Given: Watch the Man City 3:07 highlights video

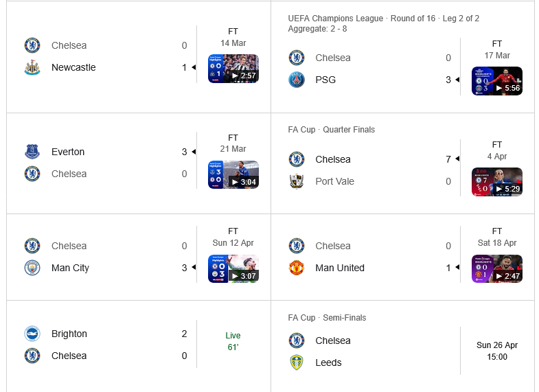Looking at the screenshot, I should tap(233, 268).
